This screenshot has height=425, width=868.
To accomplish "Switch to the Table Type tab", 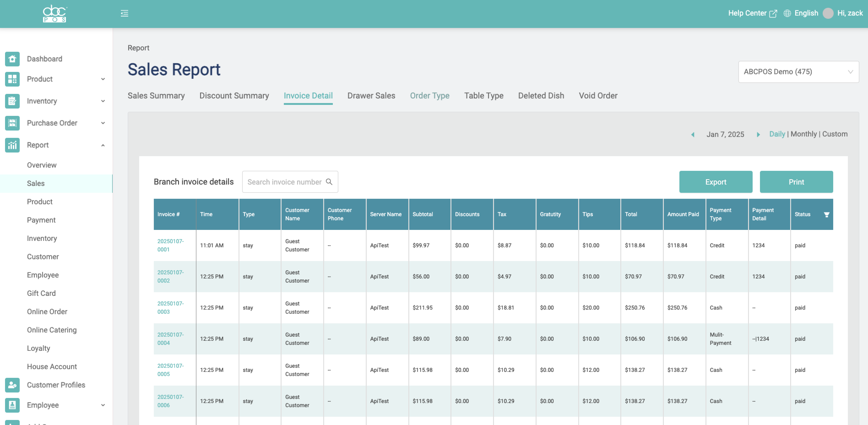I will pyautogui.click(x=483, y=96).
